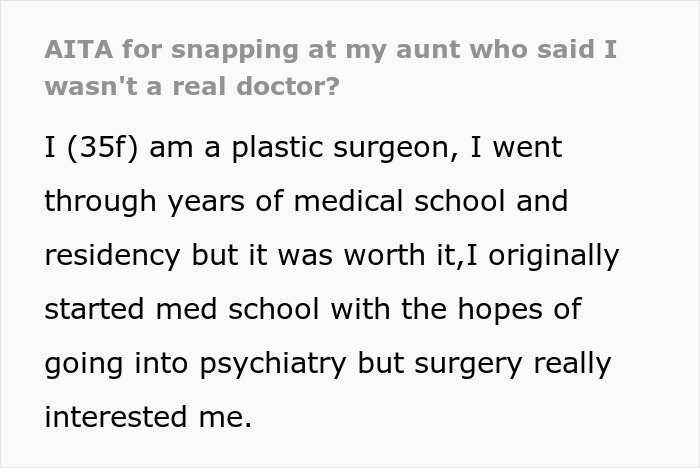Image resolution: width=700 pixels, height=468 pixels.
Task: Click the word 'through' starting the second line
Action: (99, 201)
